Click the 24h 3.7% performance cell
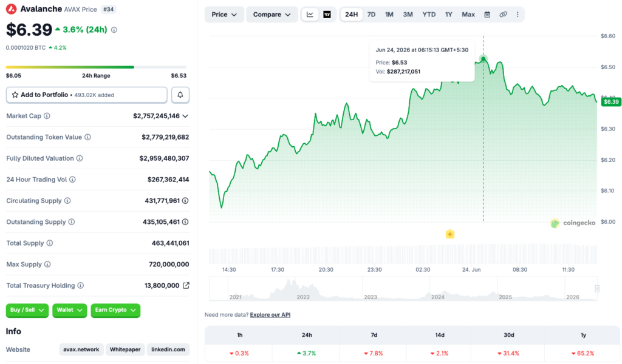Viewport: 622px width, 364px height. coord(306,353)
